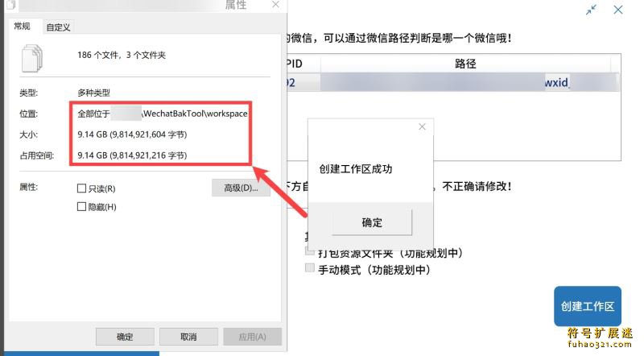
Task: Select the wxid process row in list
Action: point(452,83)
